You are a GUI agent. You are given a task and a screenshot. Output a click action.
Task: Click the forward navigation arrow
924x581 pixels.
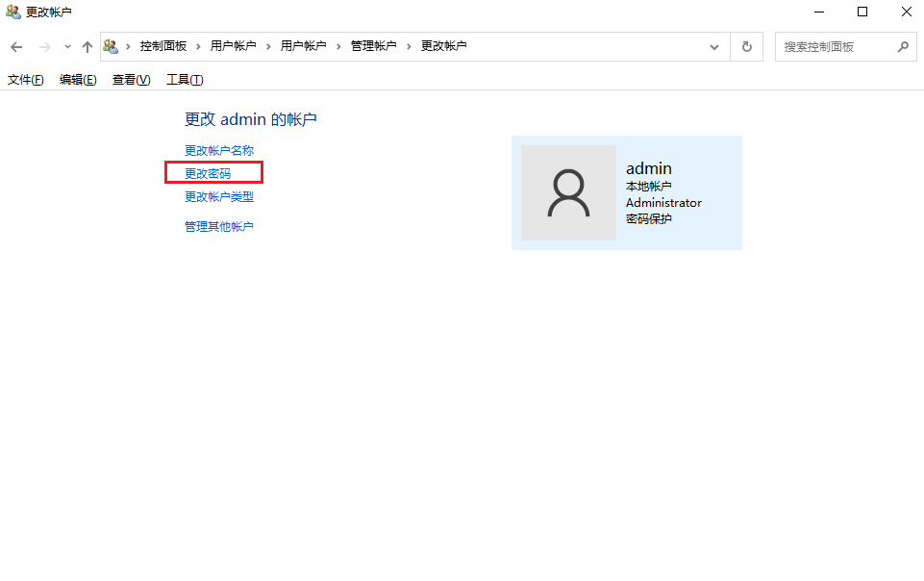coord(44,45)
